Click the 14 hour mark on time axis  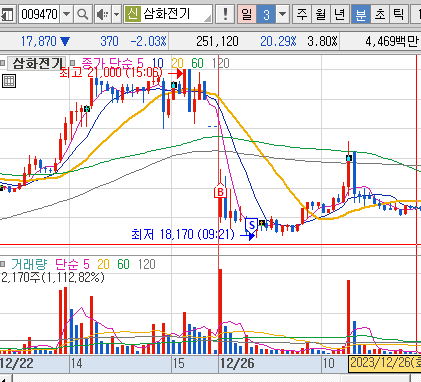click(76, 363)
